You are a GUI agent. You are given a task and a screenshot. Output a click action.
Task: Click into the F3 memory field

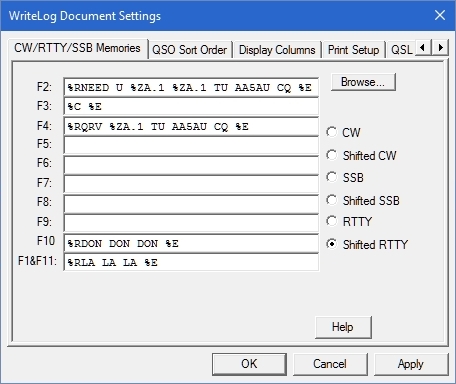[x=191, y=106]
